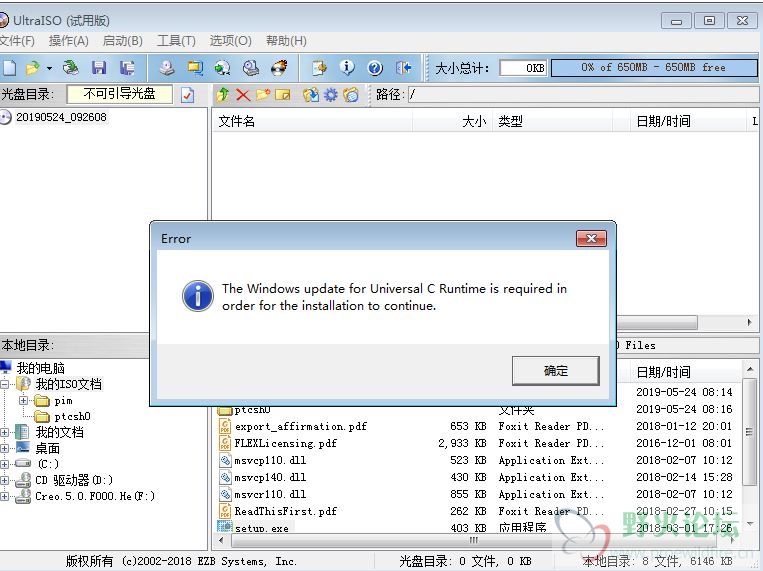Expand the CD 驱动器(D:) node
Viewport: 763px width, 571px height.
(x=4, y=480)
